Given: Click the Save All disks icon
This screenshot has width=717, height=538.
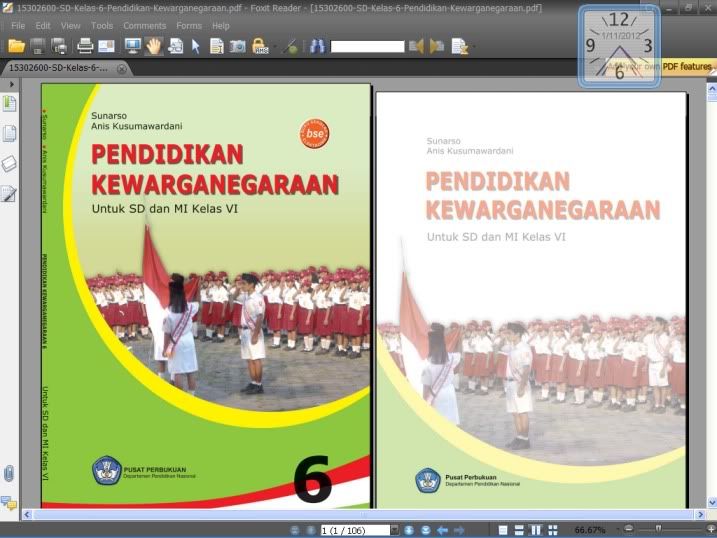Looking at the screenshot, I should [59, 46].
